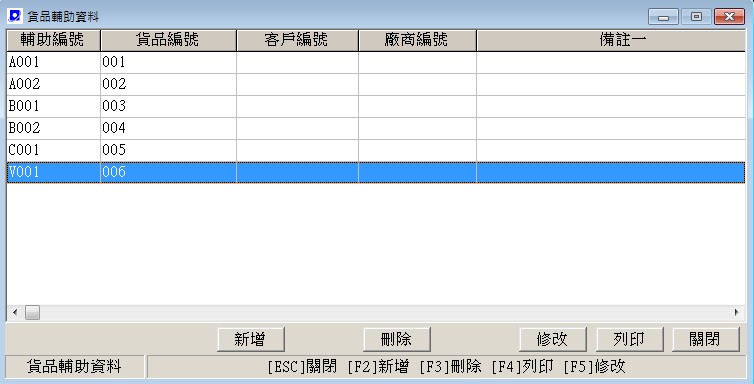The image size is (754, 384).
Task: Click product number cell 002
Action: (x=168, y=85)
